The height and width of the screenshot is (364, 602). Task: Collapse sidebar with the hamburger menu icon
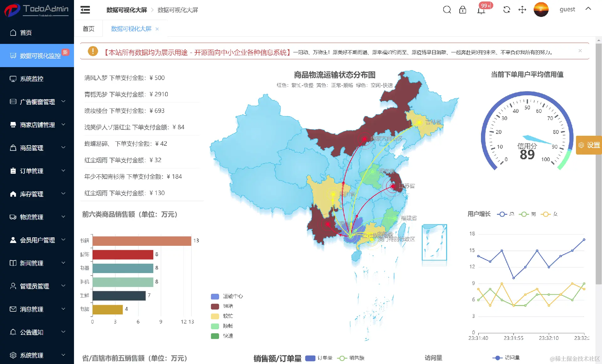coord(85,10)
